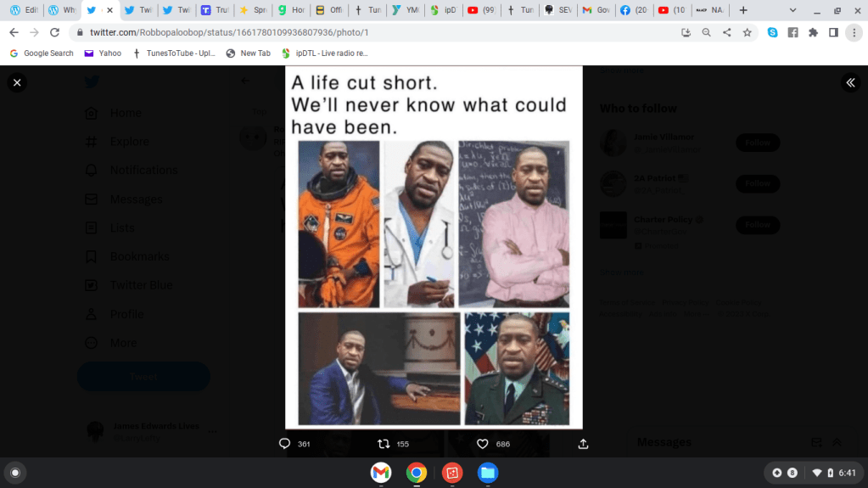Go back to the previous page
The height and width of the screenshot is (488, 868).
coord(14,32)
